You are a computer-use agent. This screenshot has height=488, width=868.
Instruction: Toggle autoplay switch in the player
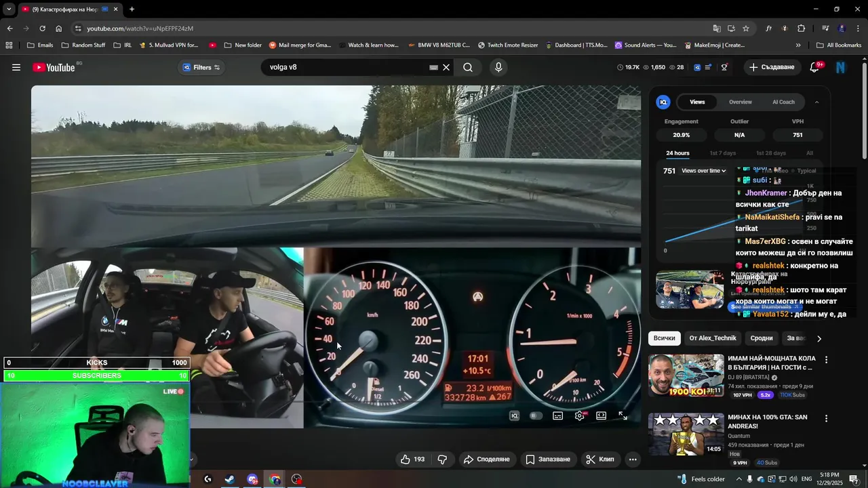536,415
